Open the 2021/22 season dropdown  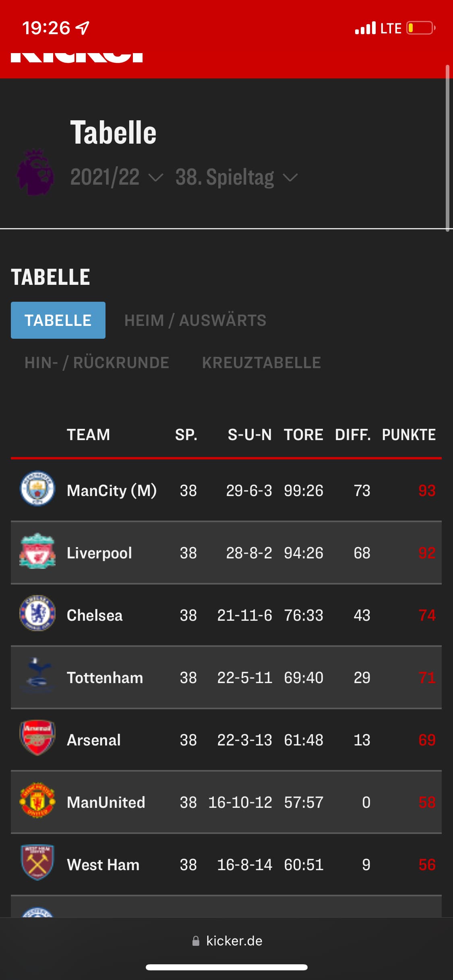point(116,177)
